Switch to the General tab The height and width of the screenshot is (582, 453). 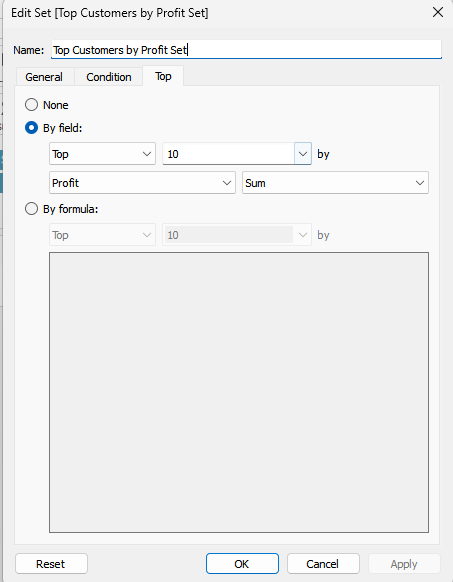[x=44, y=77]
